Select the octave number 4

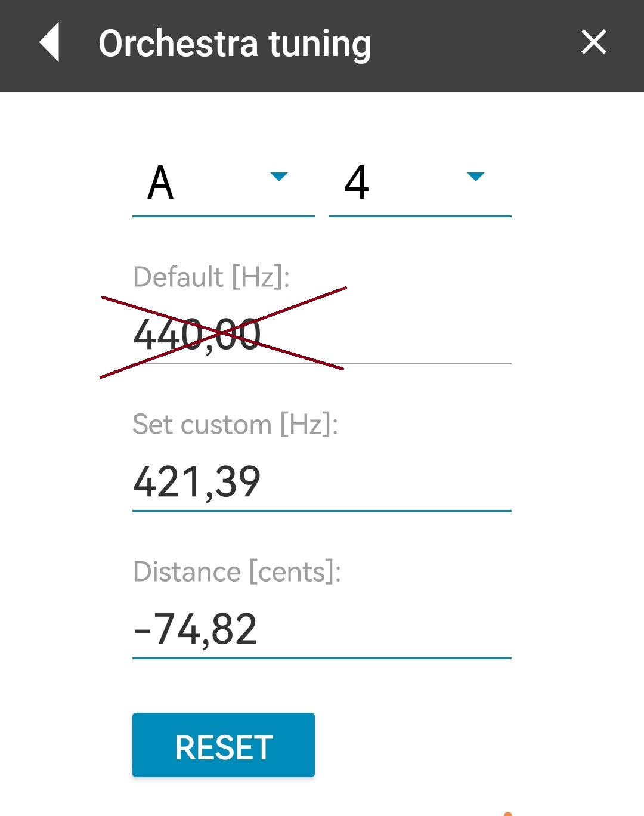click(x=357, y=185)
